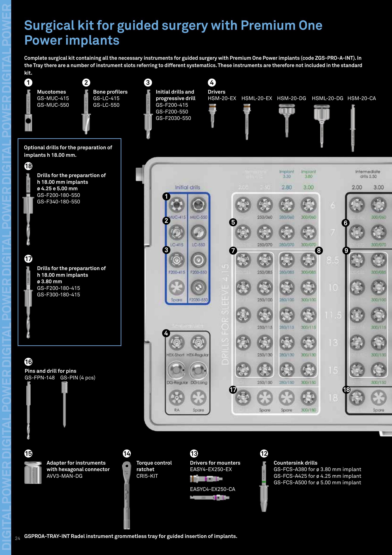Click the Mucotome instrument image beside GS-MUC-415
This screenshot has height=555, width=392.
point(28,110)
